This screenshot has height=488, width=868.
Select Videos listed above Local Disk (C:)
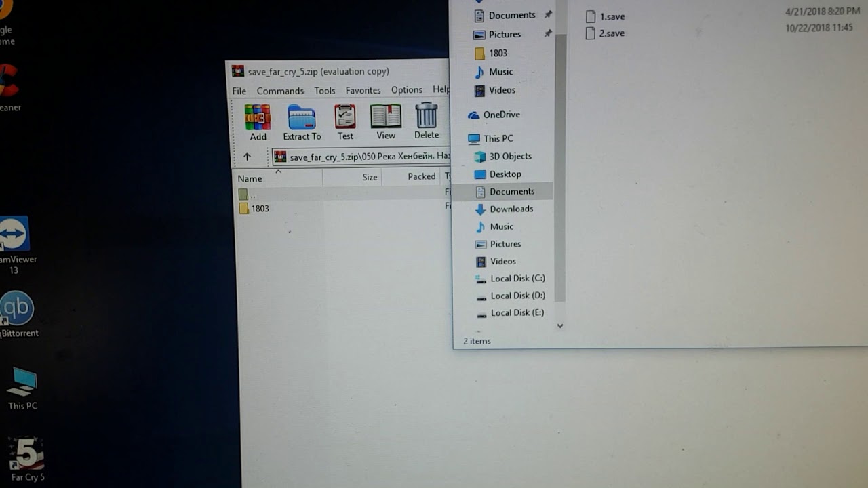[x=495, y=261]
